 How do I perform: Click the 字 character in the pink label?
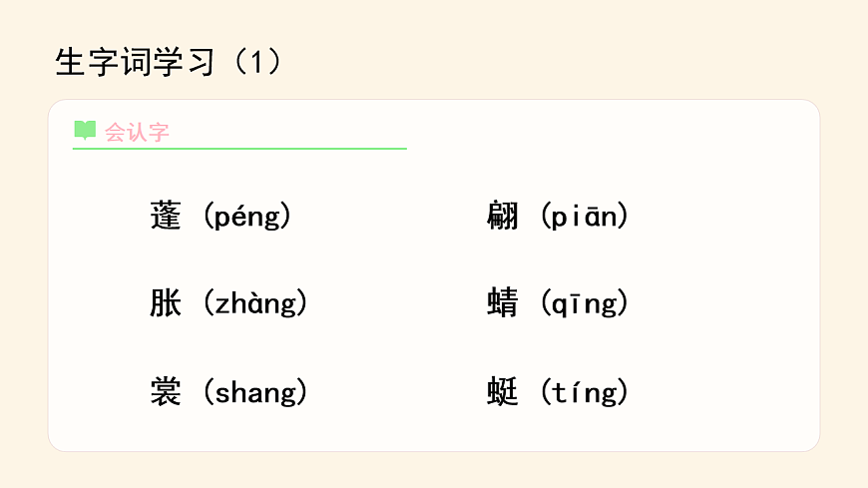pyautogui.click(x=159, y=133)
